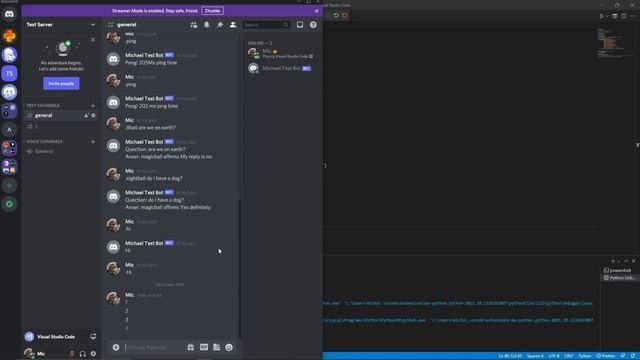The width and height of the screenshot is (640, 360).
Task: Click attach file plus button in message box
Action: pos(116,347)
